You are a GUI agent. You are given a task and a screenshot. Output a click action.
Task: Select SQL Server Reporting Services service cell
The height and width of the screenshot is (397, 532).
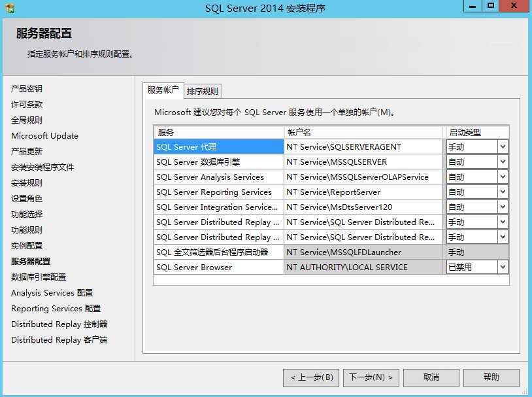point(219,192)
